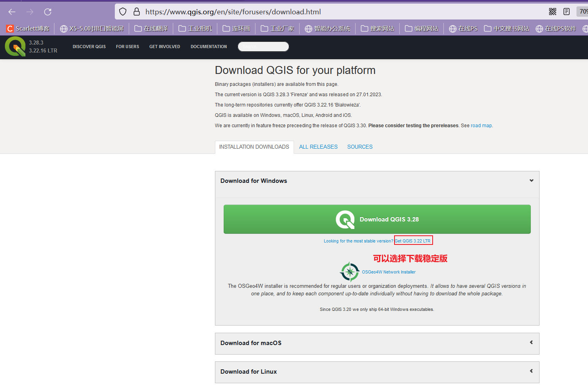Open the 搜索网站 bookmark folder
The image size is (588, 386).
coord(377,29)
